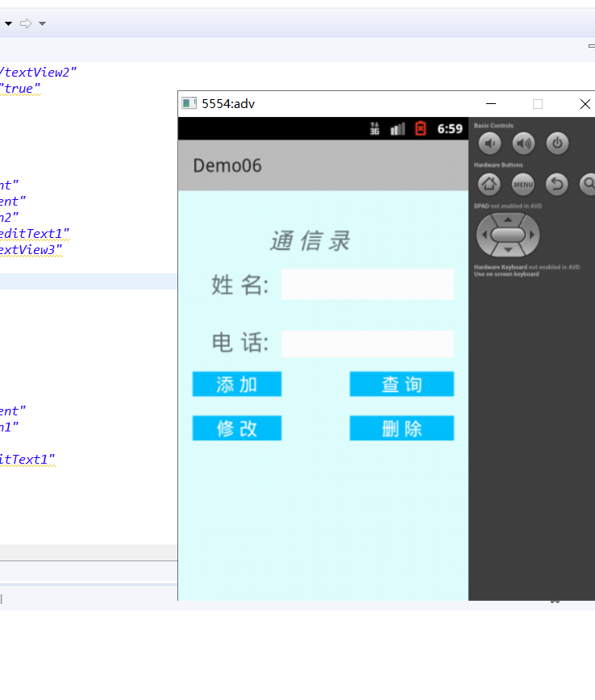Click the emulator Back hardware button
Viewport: 595px width, 700px height.
557,184
